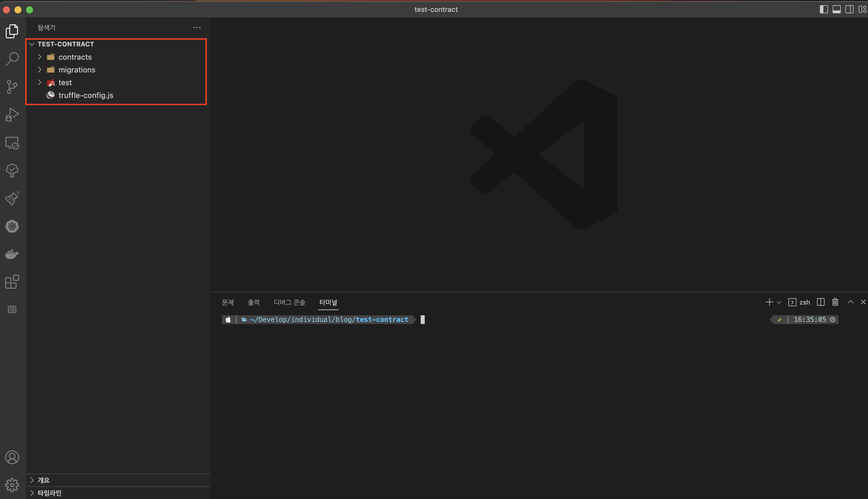
Task: Select the migrations folder name
Action: 77,70
